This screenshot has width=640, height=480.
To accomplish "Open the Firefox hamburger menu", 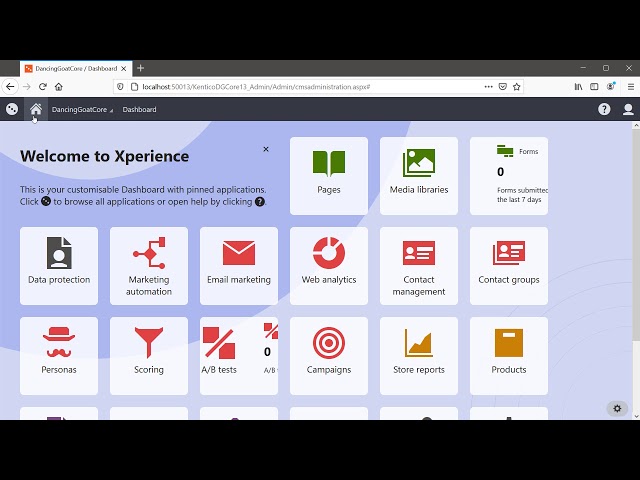I will (x=631, y=87).
